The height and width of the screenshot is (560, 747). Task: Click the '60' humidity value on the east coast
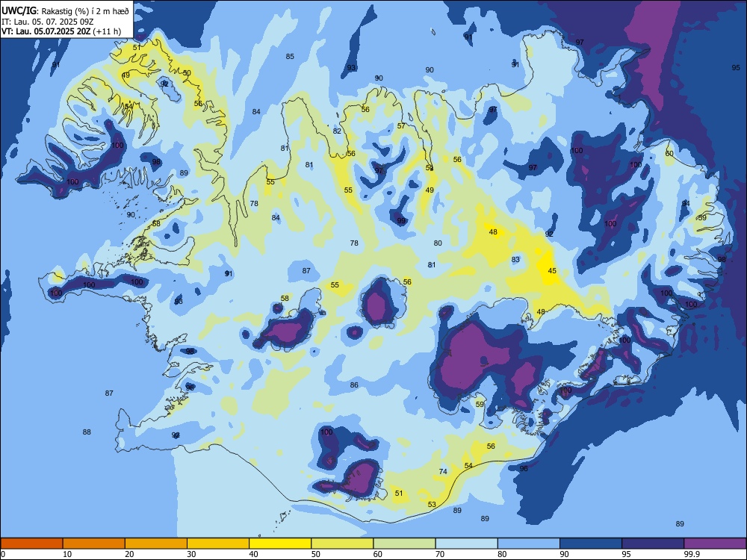pos(669,153)
